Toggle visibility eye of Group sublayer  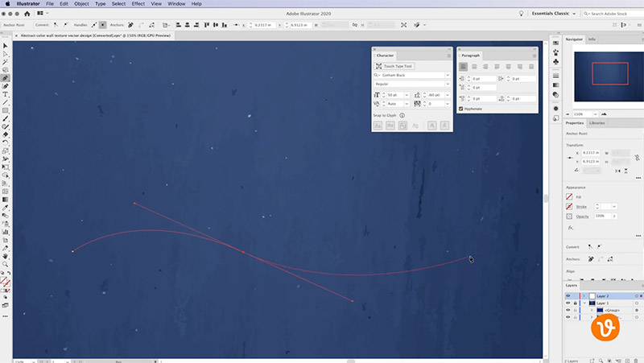click(x=568, y=310)
